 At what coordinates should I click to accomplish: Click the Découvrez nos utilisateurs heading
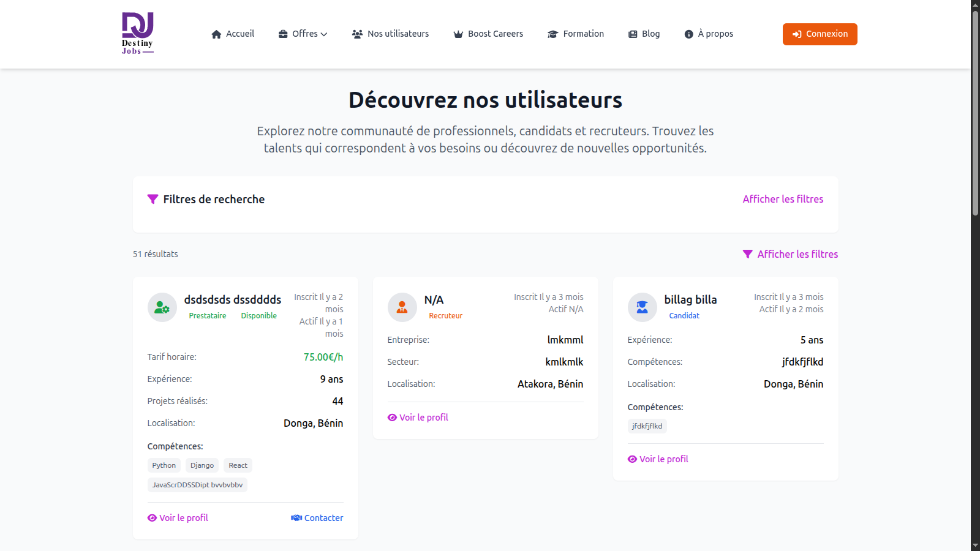(486, 100)
